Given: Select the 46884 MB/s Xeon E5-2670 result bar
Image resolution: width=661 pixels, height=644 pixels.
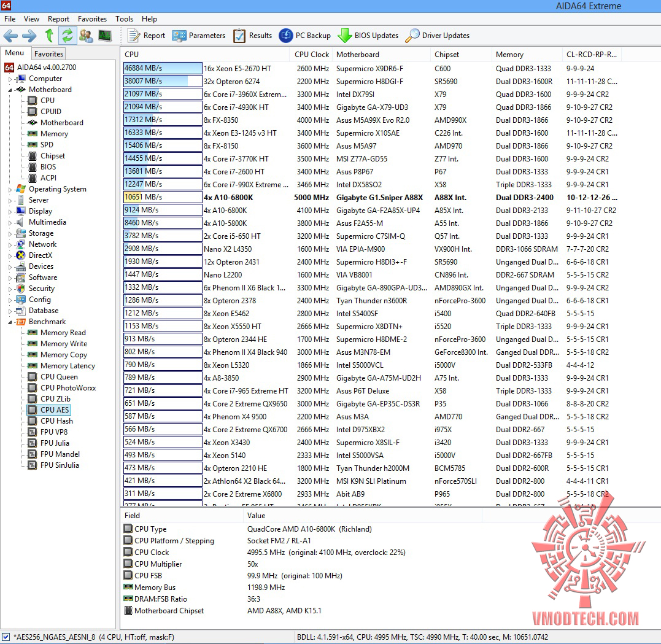Looking at the screenshot, I should [x=163, y=68].
